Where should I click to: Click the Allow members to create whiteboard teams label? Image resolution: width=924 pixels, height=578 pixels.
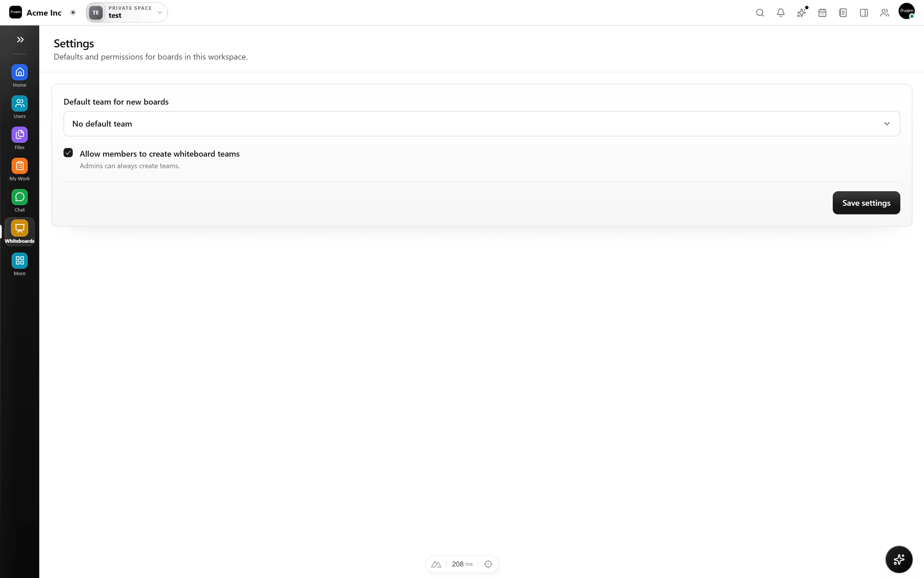click(160, 154)
